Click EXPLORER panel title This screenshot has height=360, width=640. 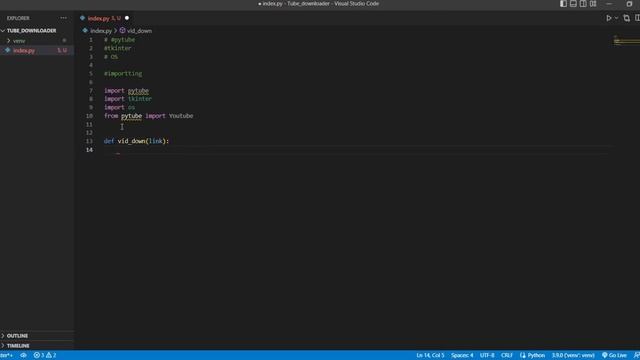(18, 18)
